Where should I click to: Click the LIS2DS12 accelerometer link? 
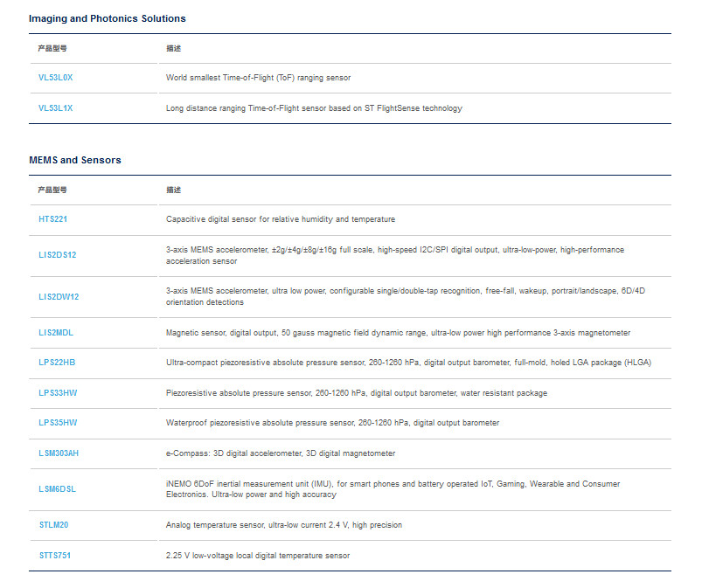click(x=58, y=255)
